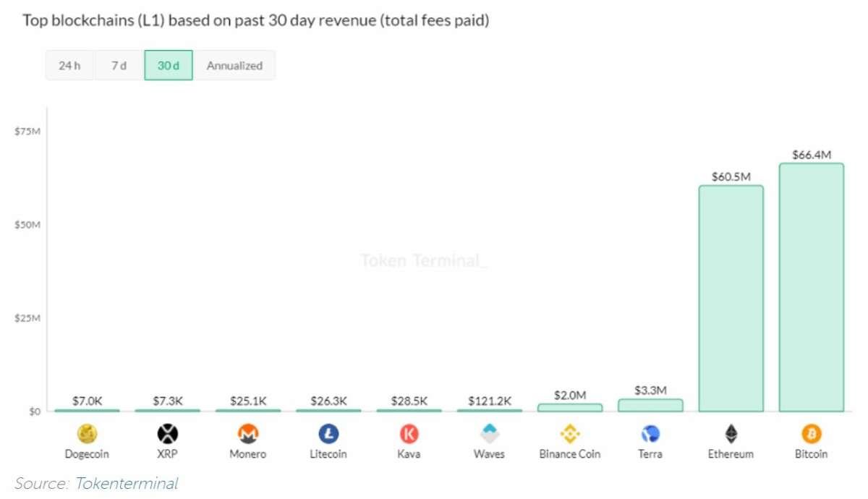Screen dimensions: 868x499
Task: Click the Litecoin logo icon
Action: pos(328,434)
